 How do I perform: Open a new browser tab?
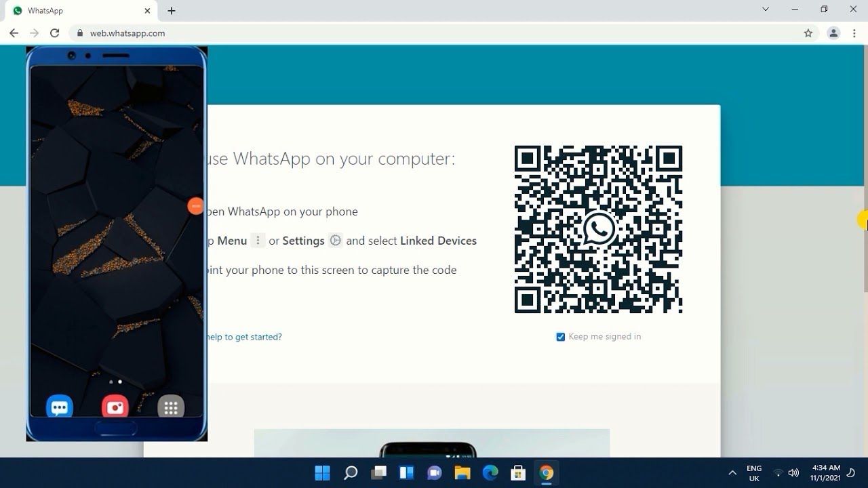pyautogui.click(x=172, y=11)
